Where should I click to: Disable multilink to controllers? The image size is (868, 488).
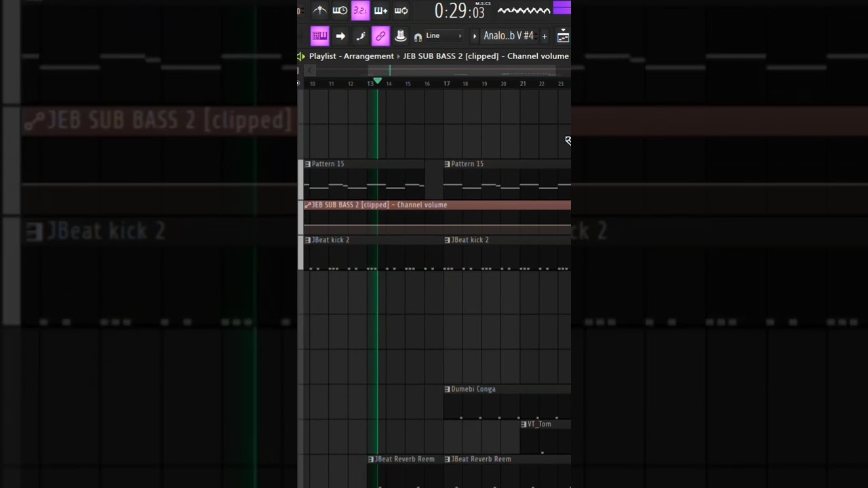(x=380, y=36)
